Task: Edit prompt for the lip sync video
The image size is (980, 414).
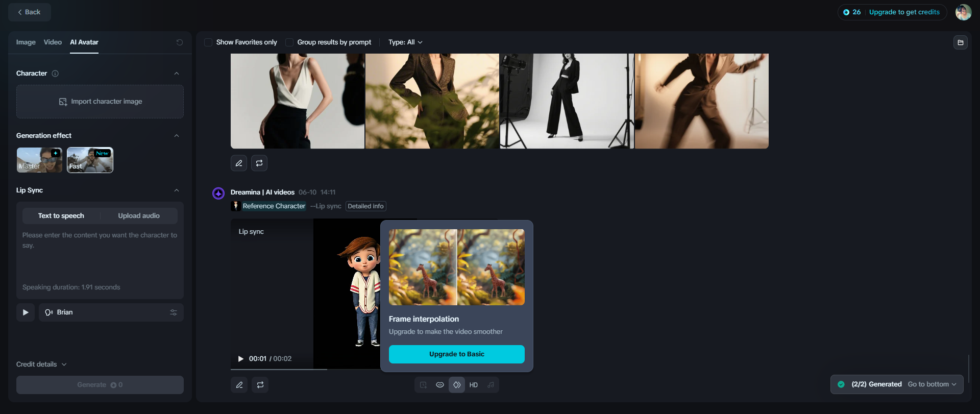Action: 239,385
